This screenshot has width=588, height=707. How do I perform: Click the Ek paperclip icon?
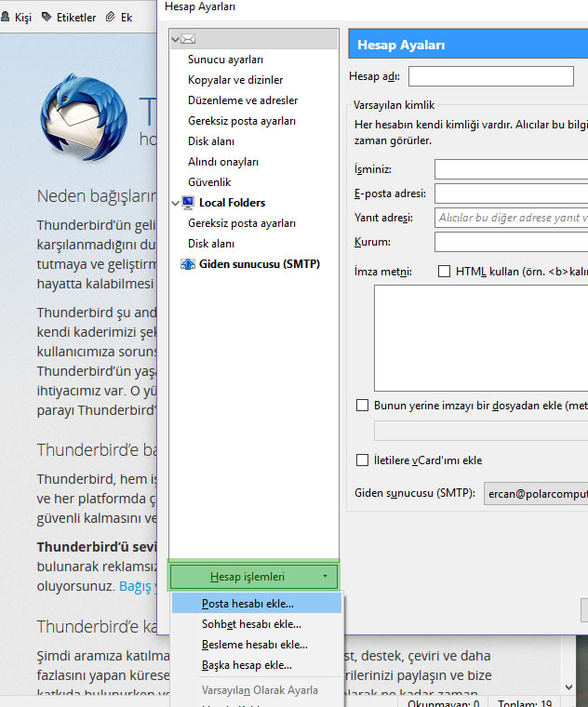pyautogui.click(x=111, y=17)
